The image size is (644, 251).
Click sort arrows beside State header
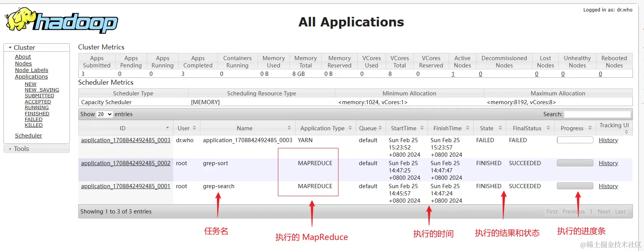point(500,128)
